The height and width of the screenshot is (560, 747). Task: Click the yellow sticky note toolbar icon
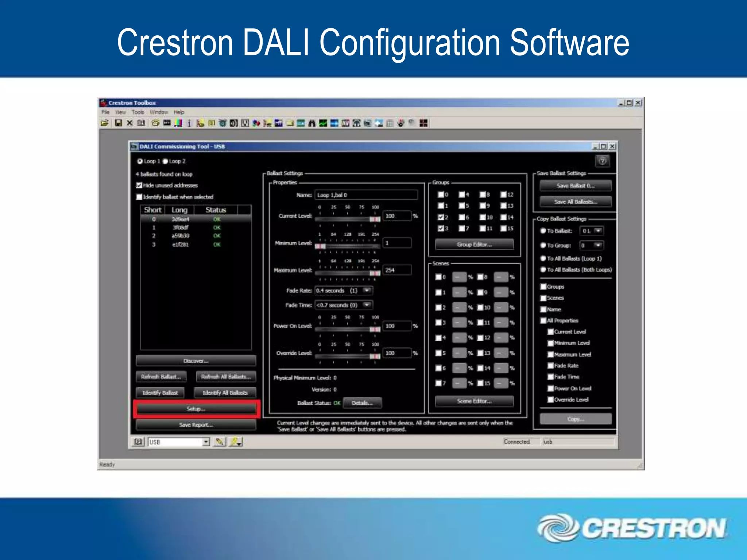click(289, 123)
